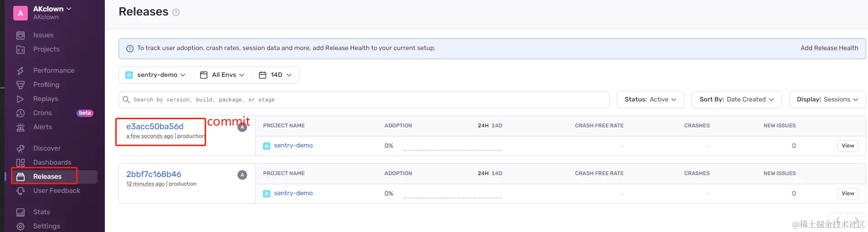Open Replays via its play icon

tap(21, 99)
